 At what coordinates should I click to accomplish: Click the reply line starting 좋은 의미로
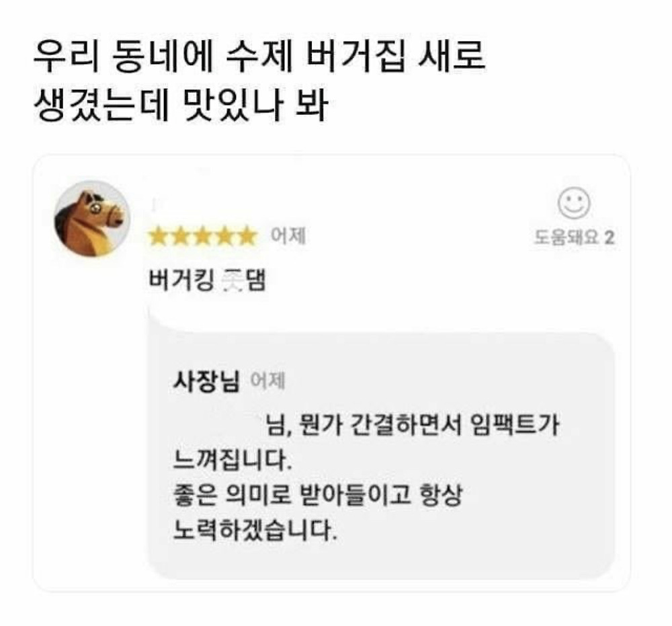pos(318,496)
